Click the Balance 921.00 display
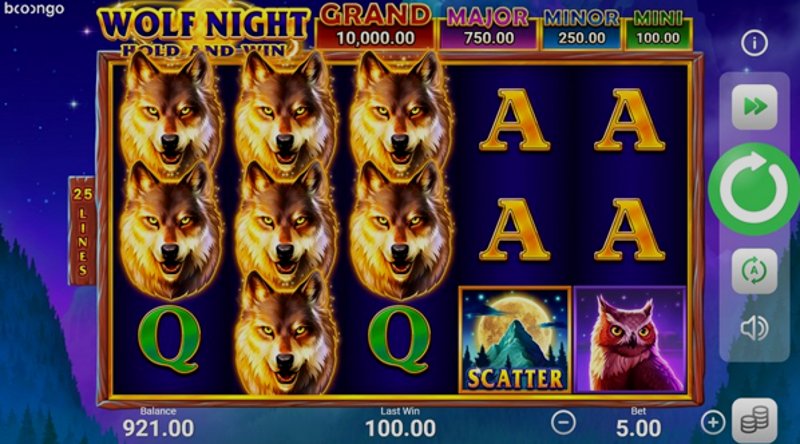 [x=158, y=423]
